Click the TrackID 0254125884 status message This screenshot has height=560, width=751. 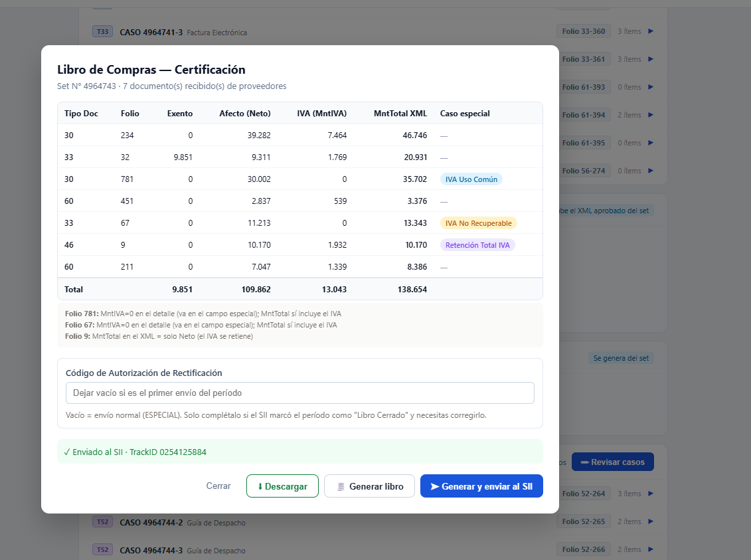pos(300,452)
